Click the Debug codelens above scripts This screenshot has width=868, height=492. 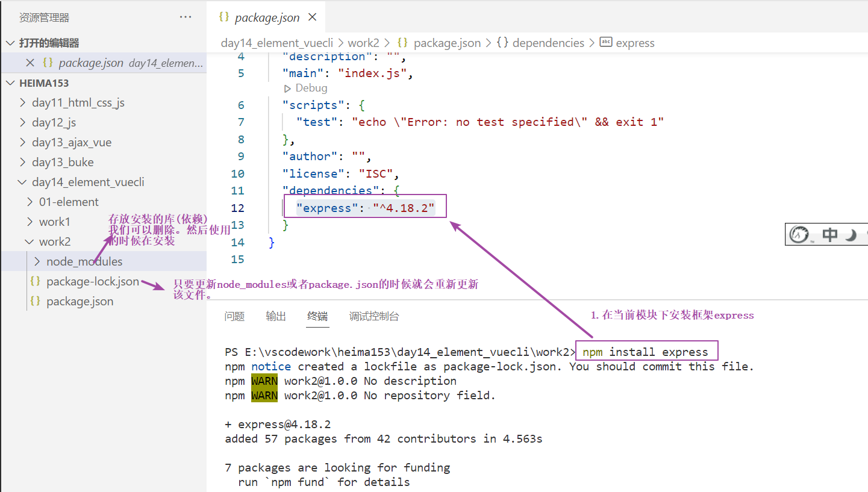[306, 88]
